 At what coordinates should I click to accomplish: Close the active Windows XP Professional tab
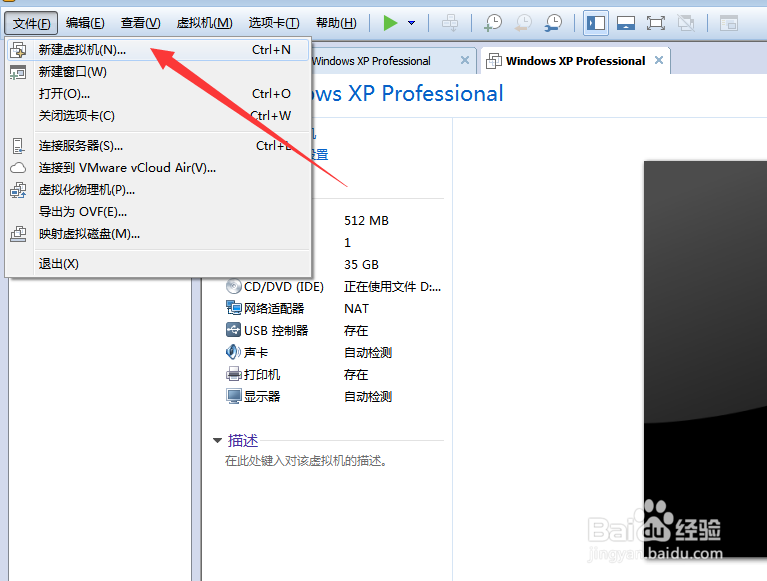pos(659,60)
